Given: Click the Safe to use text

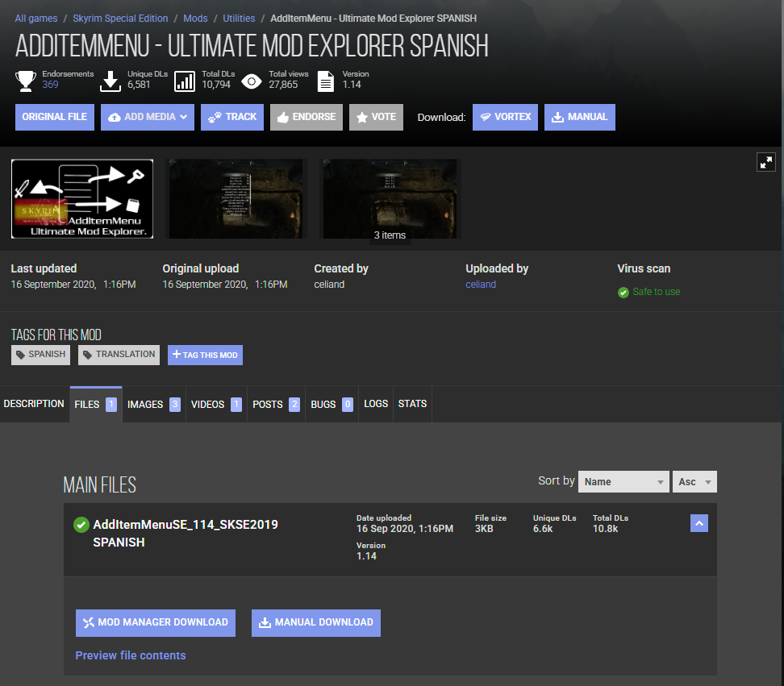Looking at the screenshot, I should pyautogui.click(x=656, y=292).
